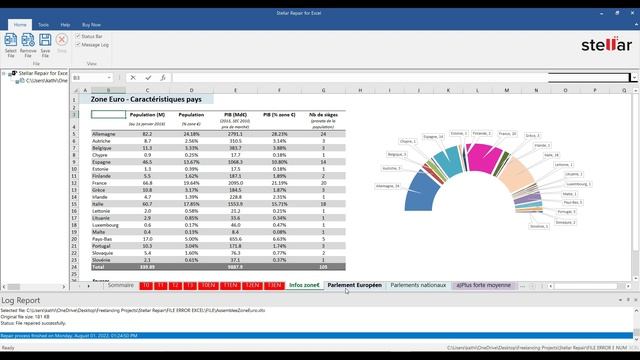Open the Help ribbon tab
Image resolution: width=640 pixels, height=360 pixels.
coord(65,25)
